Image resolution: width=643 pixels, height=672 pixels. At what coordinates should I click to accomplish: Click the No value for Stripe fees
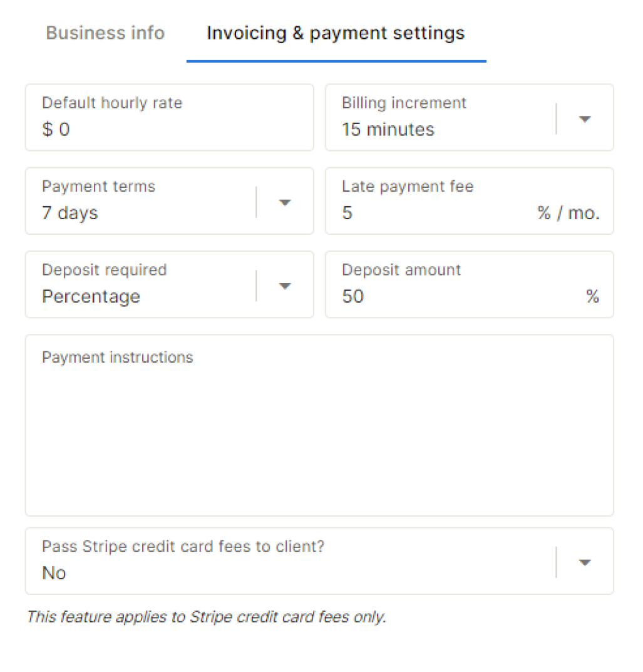54,573
